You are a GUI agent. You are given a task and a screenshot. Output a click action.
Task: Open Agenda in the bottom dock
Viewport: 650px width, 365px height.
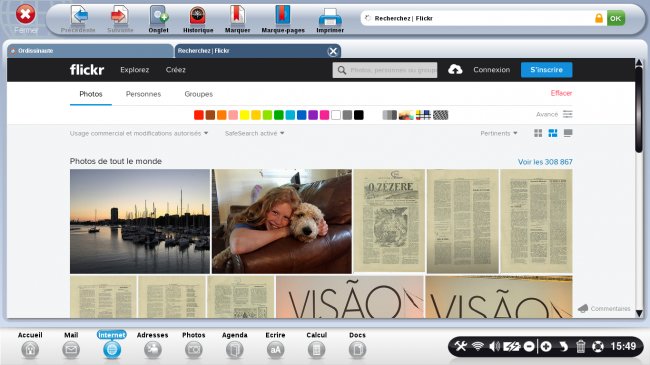235,345
